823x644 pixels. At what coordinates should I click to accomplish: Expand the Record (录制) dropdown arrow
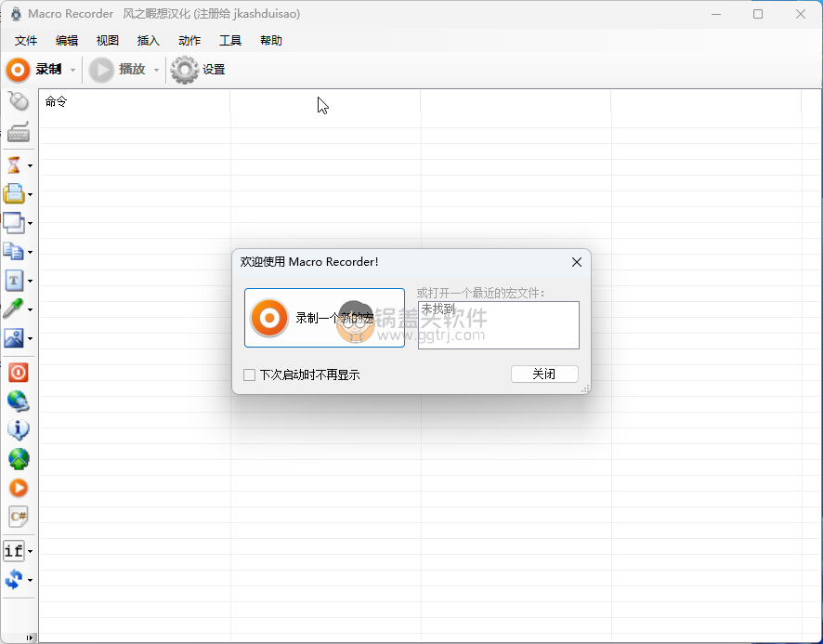(x=73, y=70)
